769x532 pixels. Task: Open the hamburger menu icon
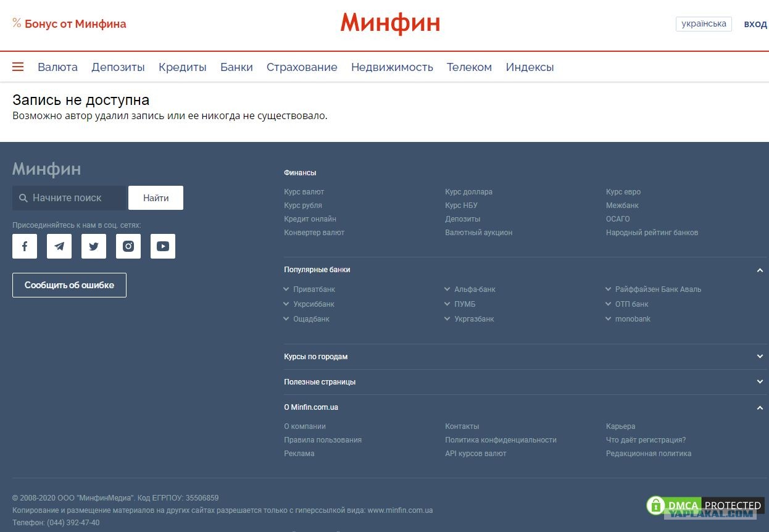click(x=18, y=67)
